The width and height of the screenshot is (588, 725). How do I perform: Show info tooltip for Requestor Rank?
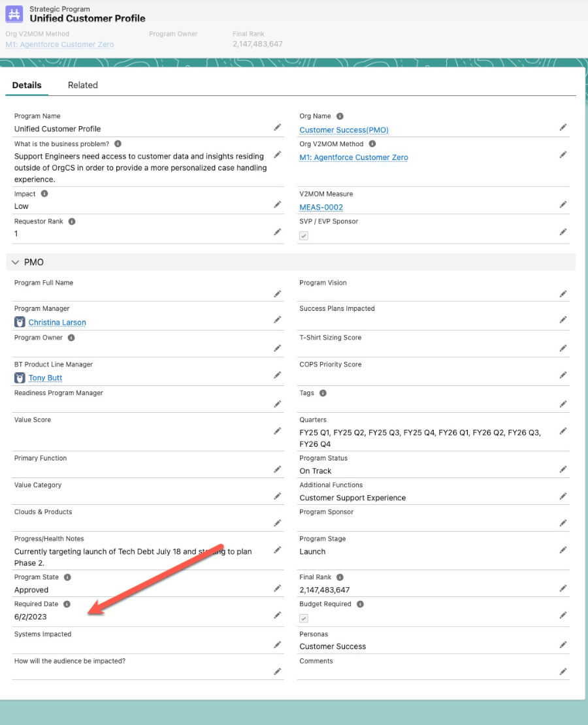[x=72, y=221]
